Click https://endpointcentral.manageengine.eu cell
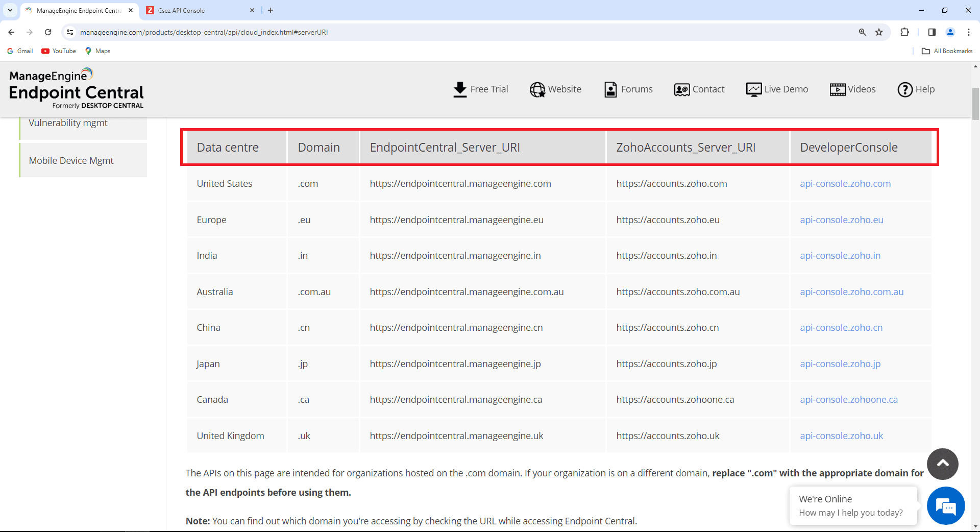This screenshot has height=532, width=980. click(483, 220)
